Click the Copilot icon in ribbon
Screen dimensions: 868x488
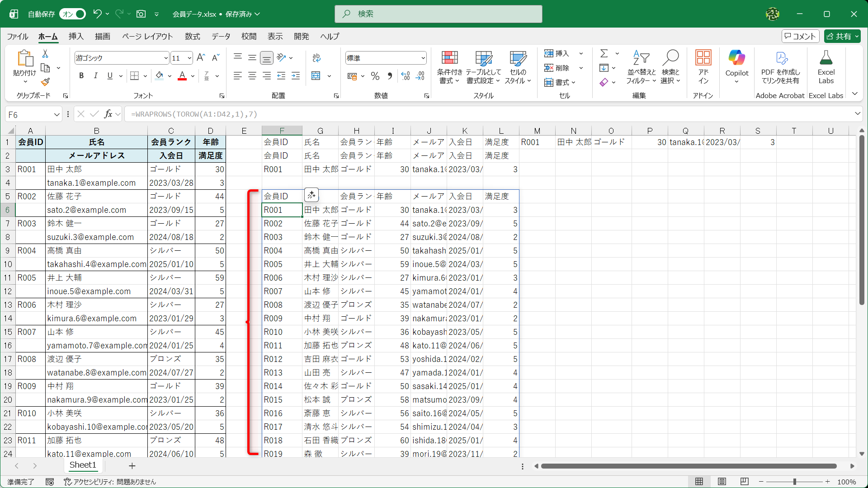[x=736, y=58]
